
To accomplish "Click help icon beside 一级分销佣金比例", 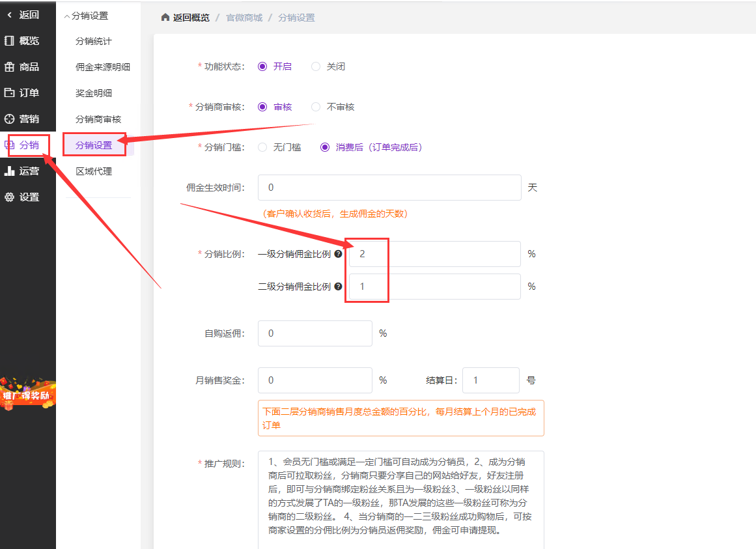I will pyautogui.click(x=338, y=254).
